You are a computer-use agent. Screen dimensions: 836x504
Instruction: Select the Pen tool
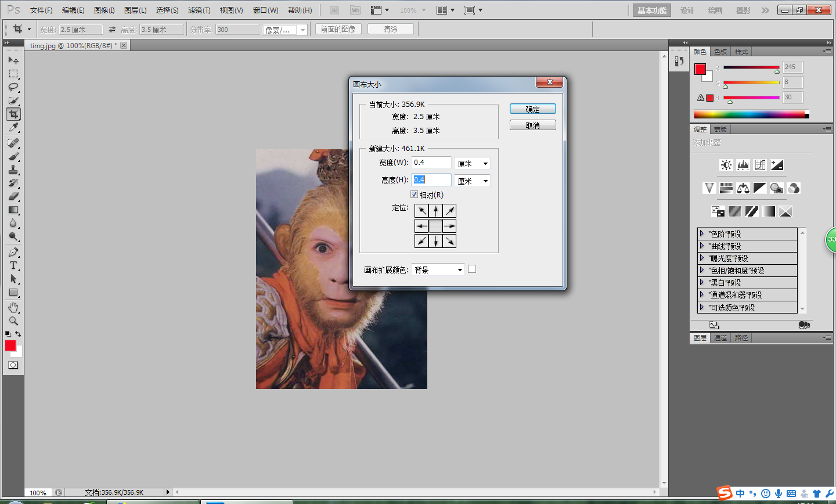point(13,252)
